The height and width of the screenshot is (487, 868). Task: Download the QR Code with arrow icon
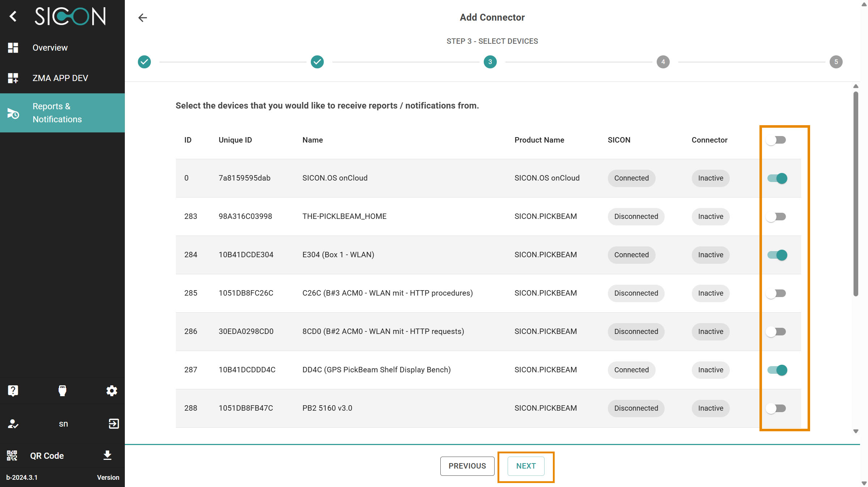click(107, 455)
